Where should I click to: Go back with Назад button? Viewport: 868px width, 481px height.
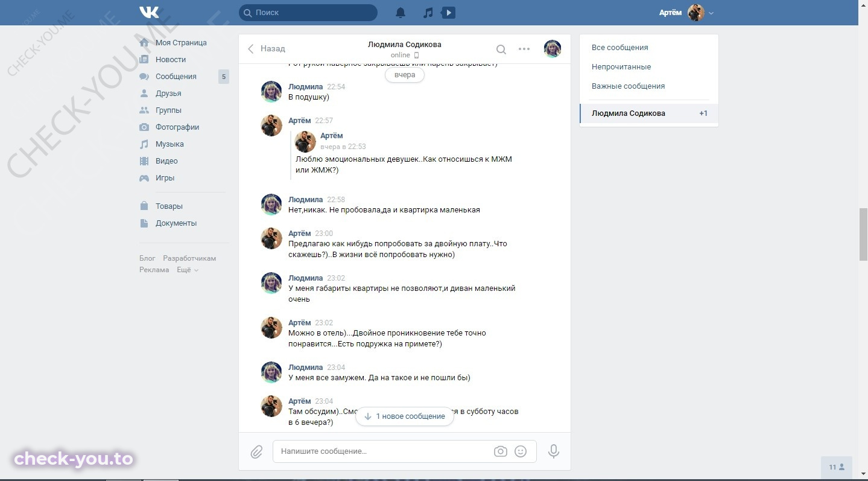[266, 49]
